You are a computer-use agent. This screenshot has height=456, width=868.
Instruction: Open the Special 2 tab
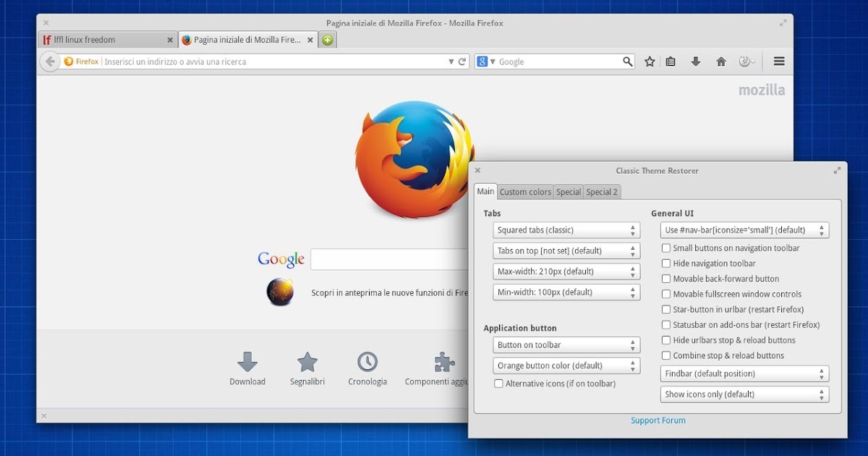click(602, 192)
